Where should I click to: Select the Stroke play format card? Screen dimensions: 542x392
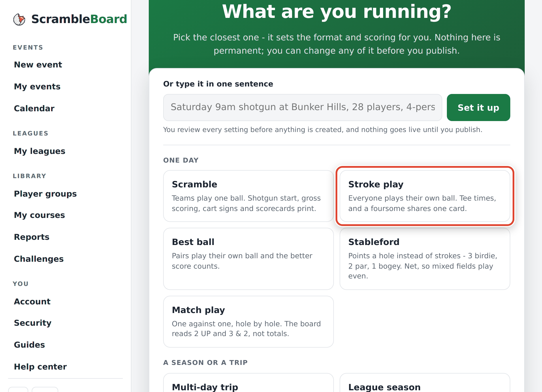pos(425,196)
